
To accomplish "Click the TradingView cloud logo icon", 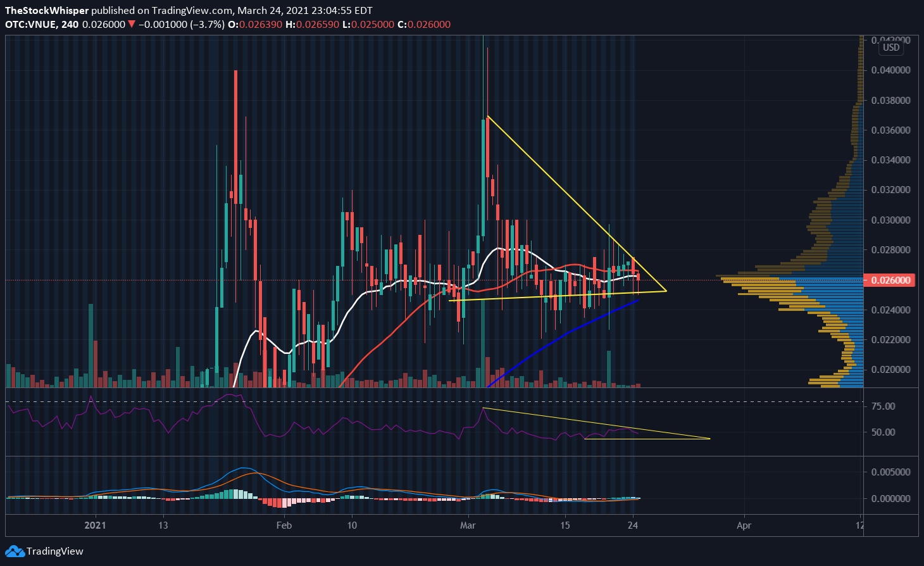I will (x=15, y=551).
